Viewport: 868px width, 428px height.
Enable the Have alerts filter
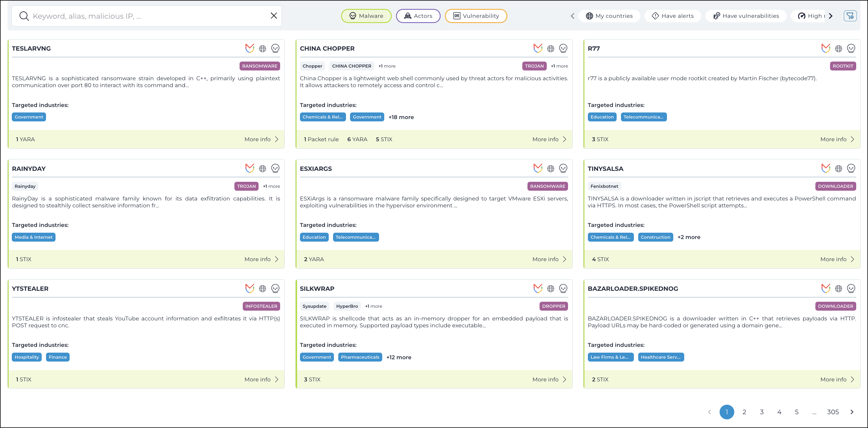(x=672, y=16)
